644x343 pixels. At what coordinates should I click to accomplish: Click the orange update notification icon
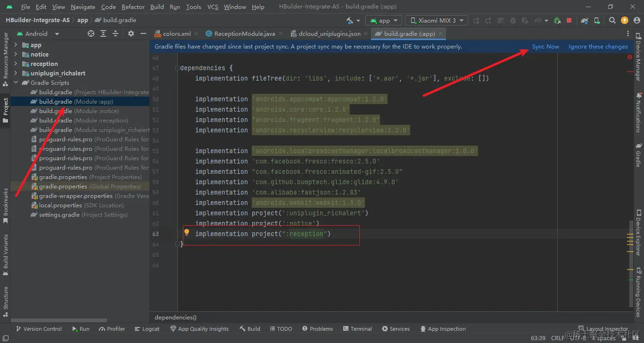tap(624, 20)
